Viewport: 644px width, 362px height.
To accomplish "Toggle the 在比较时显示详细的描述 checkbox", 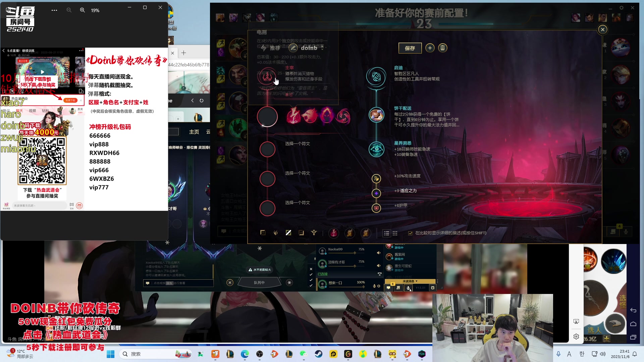I will point(410,233).
